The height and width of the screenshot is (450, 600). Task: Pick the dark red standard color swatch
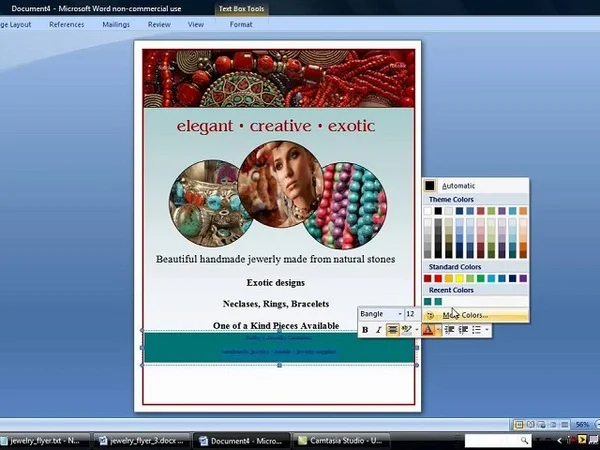click(x=428, y=279)
